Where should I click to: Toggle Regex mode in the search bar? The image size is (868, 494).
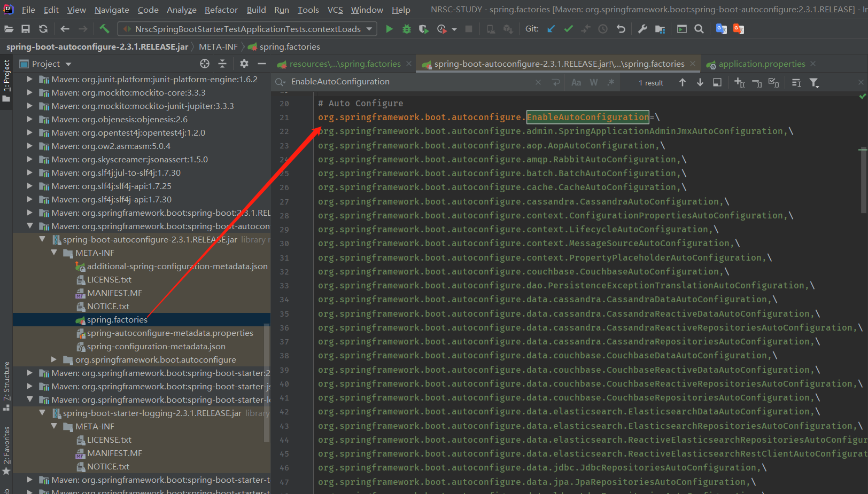point(610,82)
